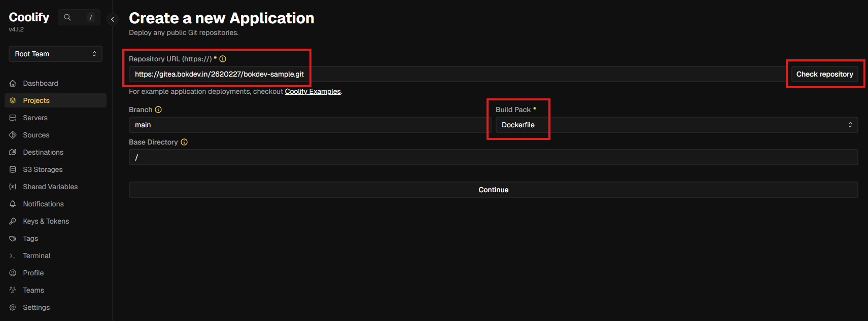Click the Profile user icon
This screenshot has height=321, width=868.
[x=13, y=273]
